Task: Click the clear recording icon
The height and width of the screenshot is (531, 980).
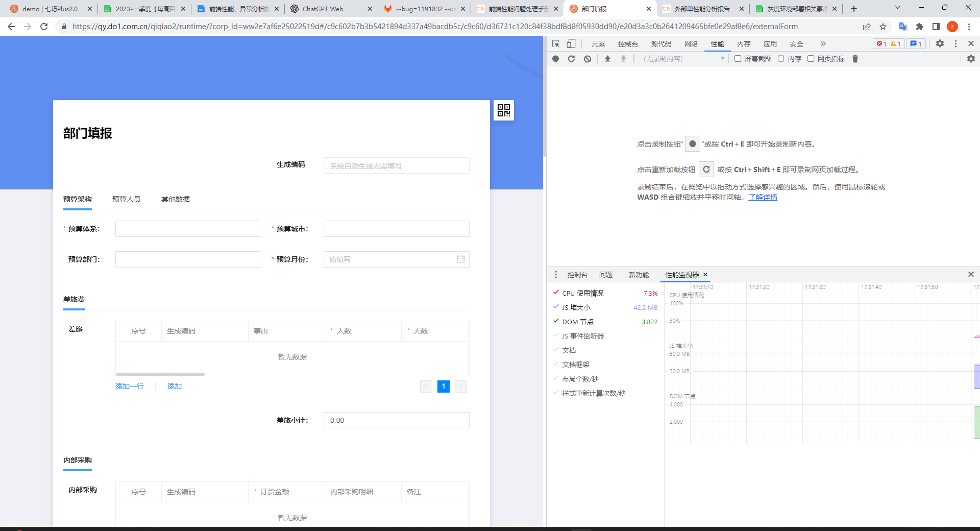Action: (x=587, y=59)
